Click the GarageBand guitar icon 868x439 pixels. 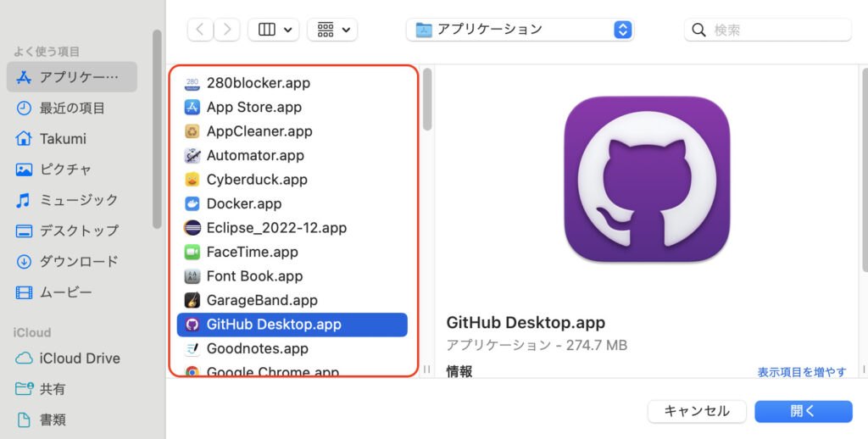pos(192,300)
